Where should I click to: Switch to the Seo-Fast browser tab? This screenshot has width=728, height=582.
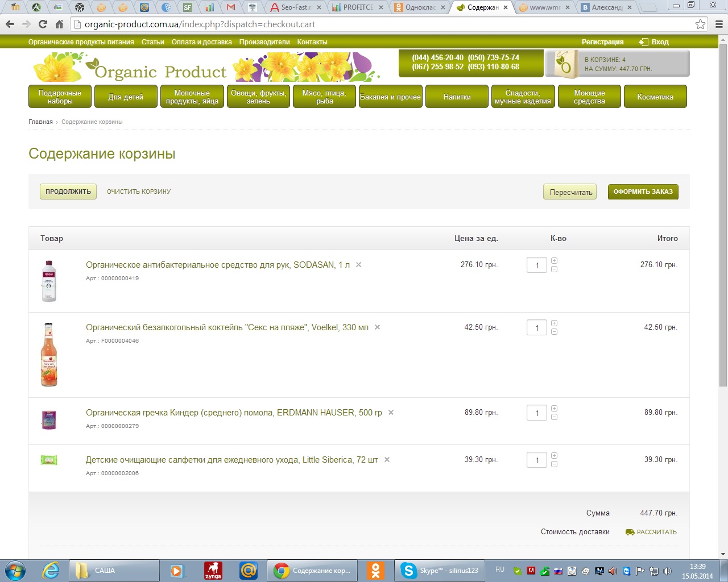click(296, 7)
